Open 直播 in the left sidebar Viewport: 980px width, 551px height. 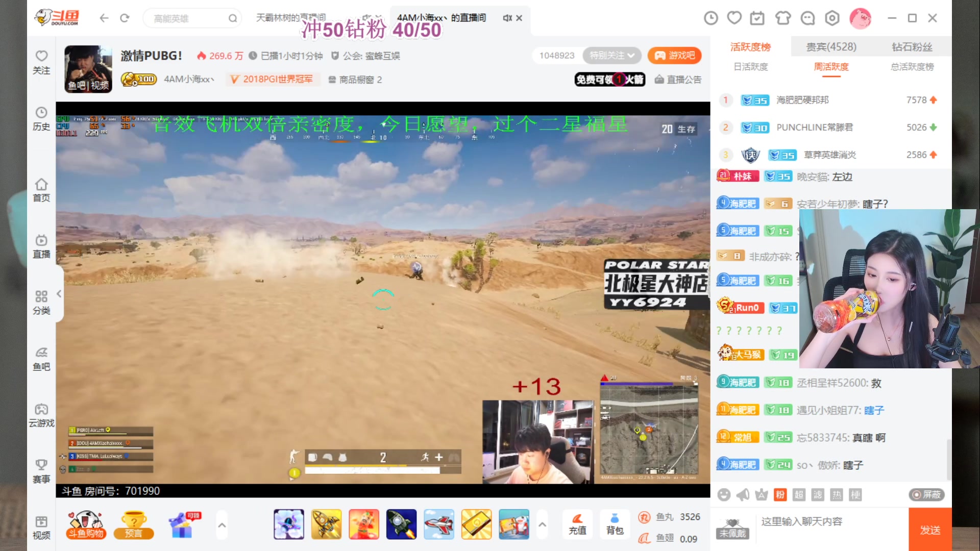tap(41, 246)
